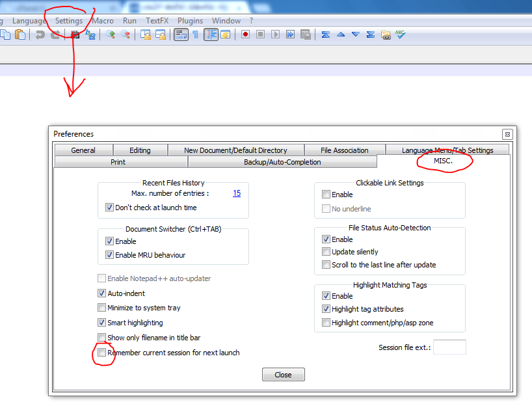Play back the recorded macro icon
The height and width of the screenshot is (419, 532).
[275, 34]
